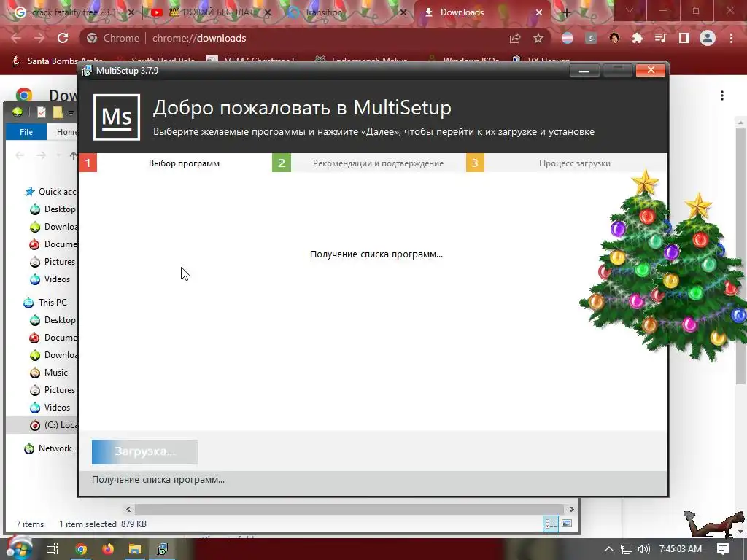Click the Explorer scrollbar left arrow
Viewport: 747px width, 560px height.
click(x=128, y=509)
